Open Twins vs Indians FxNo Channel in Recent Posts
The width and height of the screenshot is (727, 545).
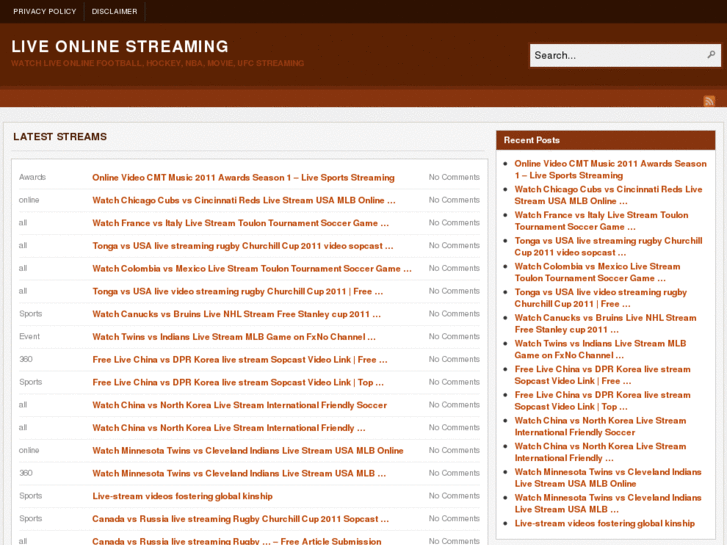coord(600,349)
